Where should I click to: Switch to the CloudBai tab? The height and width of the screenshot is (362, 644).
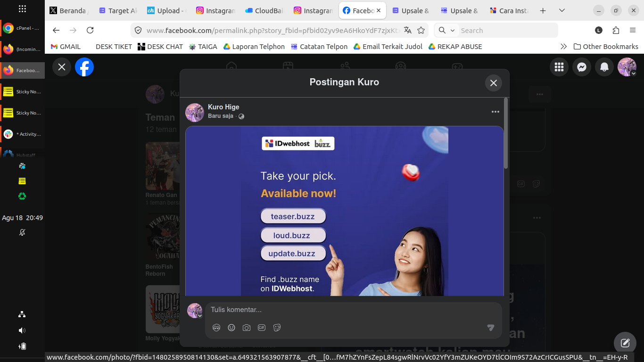coord(265,10)
